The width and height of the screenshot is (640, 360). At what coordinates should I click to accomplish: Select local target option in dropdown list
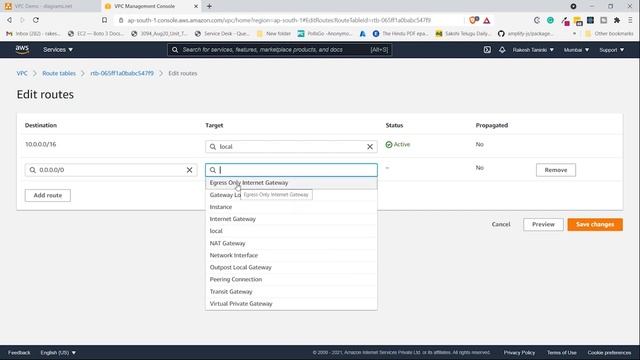pyautogui.click(x=291, y=231)
